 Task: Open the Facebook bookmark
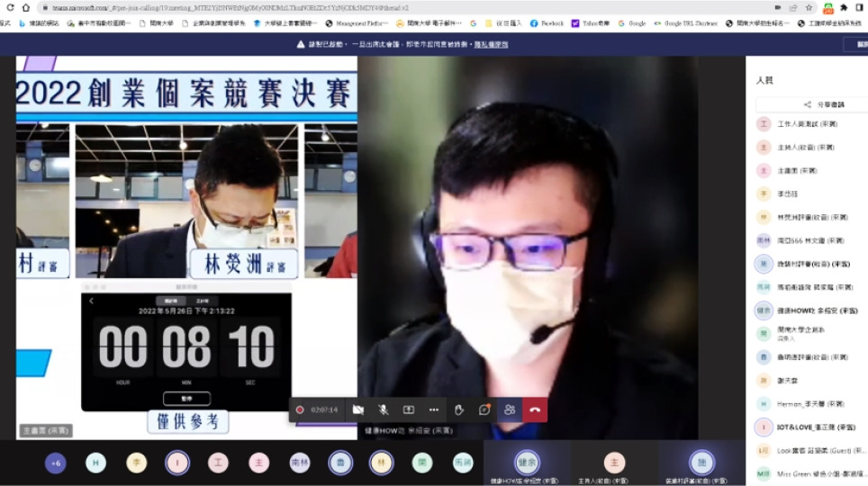point(547,23)
